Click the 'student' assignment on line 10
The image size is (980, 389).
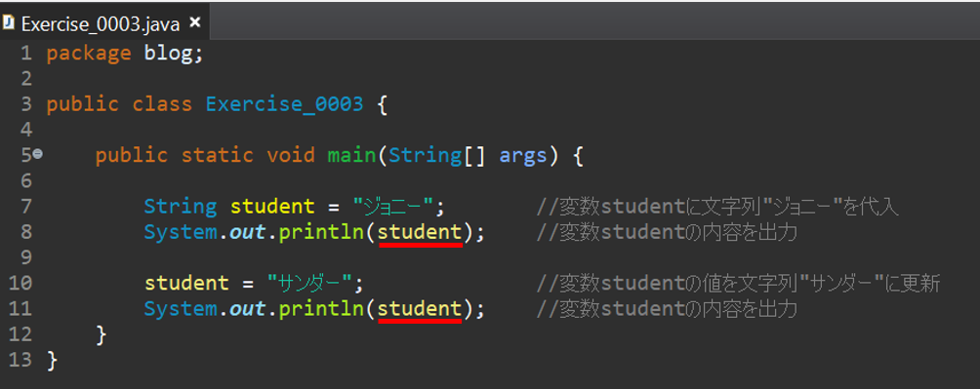tap(186, 284)
